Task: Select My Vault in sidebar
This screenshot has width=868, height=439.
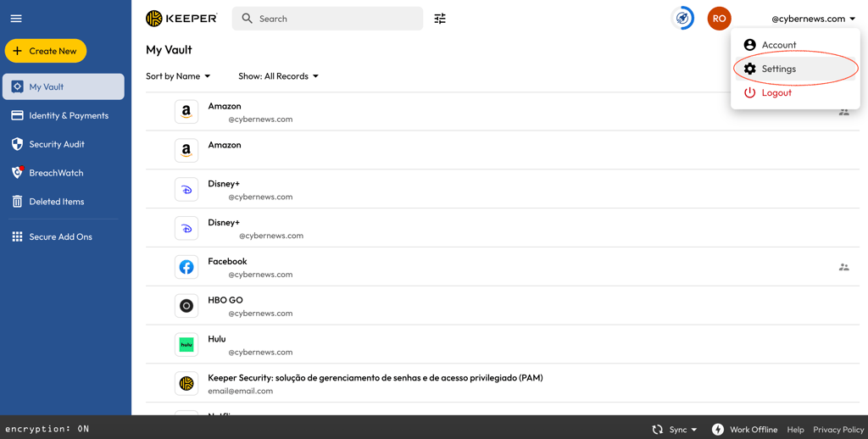Action: (63, 87)
